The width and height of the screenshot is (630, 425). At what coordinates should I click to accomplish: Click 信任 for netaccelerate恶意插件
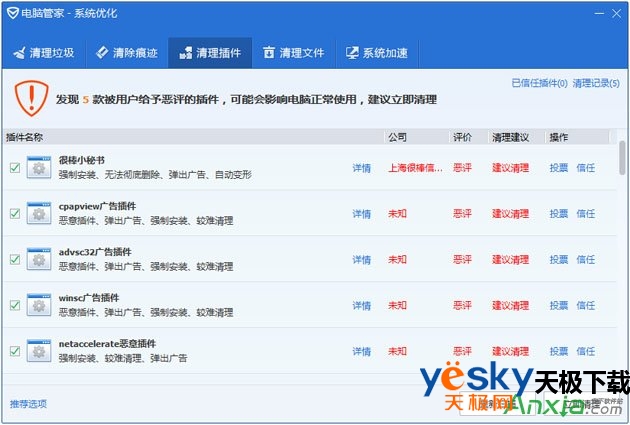(585, 351)
